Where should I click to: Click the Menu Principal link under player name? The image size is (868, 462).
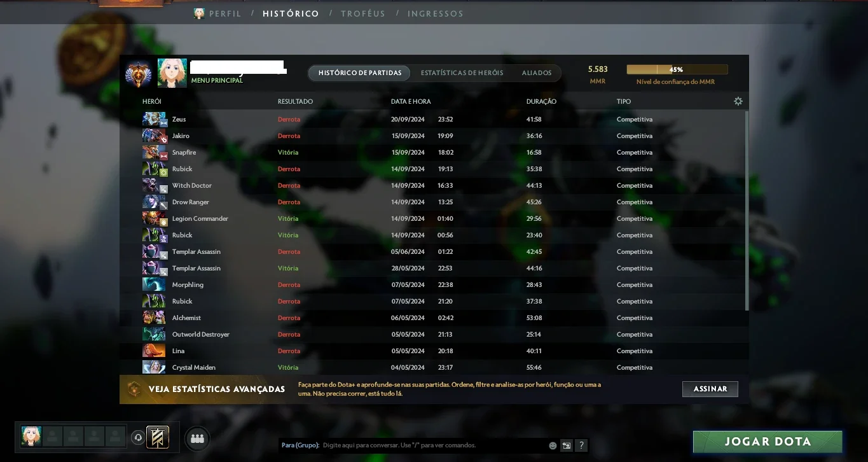[x=217, y=81]
